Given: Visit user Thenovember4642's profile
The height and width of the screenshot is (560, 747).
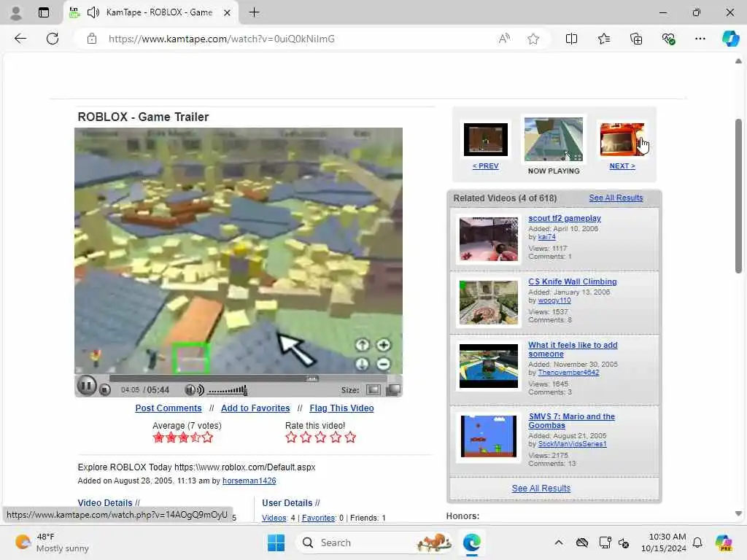Looking at the screenshot, I should (568, 373).
